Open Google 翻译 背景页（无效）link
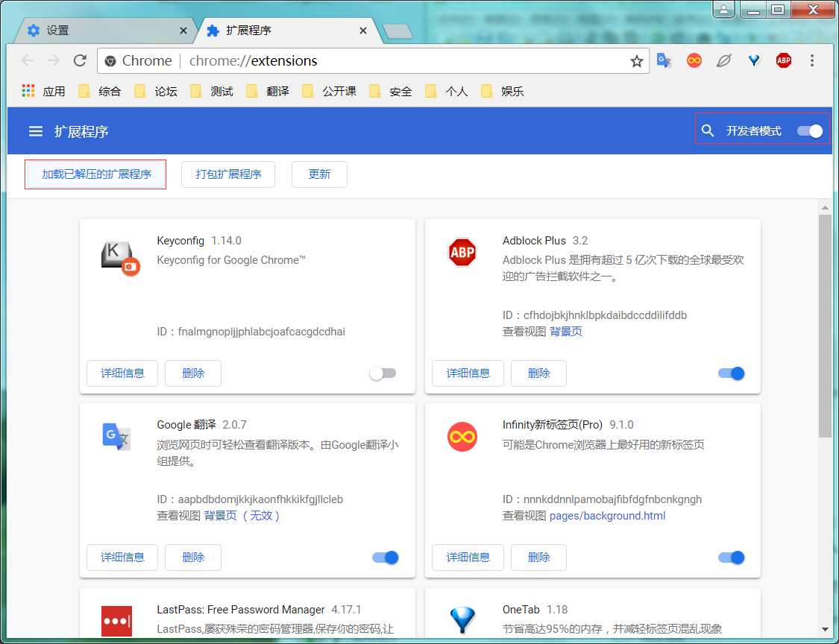This screenshot has height=644, width=839. pyautogui.click(x=242, y=516)
